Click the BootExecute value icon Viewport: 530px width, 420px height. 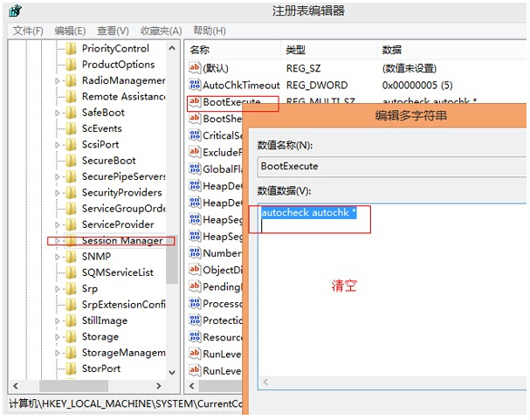click(195, 101)
